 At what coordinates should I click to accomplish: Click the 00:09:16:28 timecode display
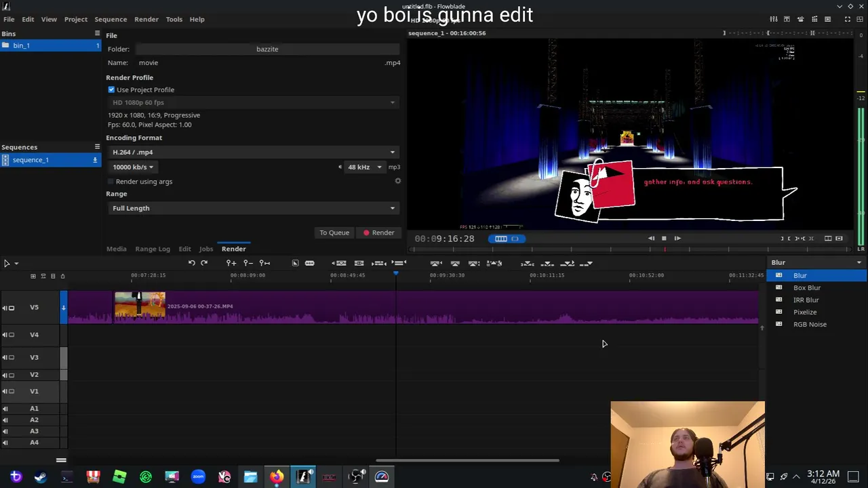[x=445, y=239]
